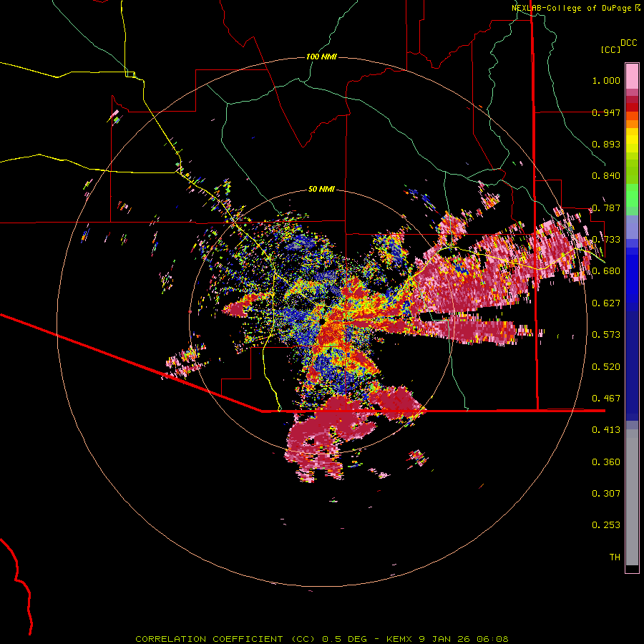Click the 0.840 legend value
644x644 pixels.
pyautogui.click(x=606, y=176)
